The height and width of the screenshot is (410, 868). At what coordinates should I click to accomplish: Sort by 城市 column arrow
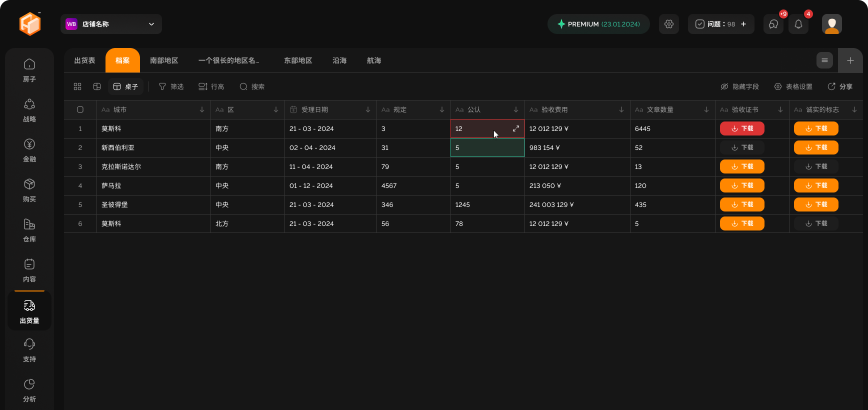(x=202, y=109)
